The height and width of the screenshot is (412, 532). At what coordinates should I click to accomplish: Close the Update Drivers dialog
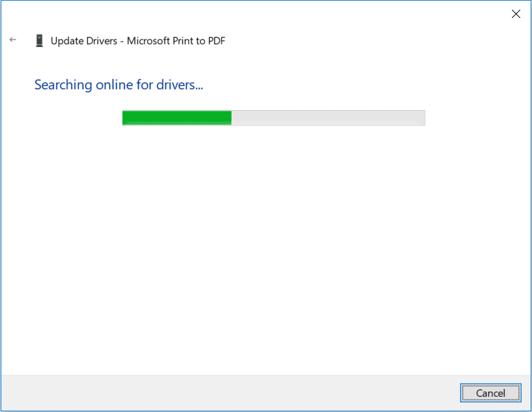(515, 14)
